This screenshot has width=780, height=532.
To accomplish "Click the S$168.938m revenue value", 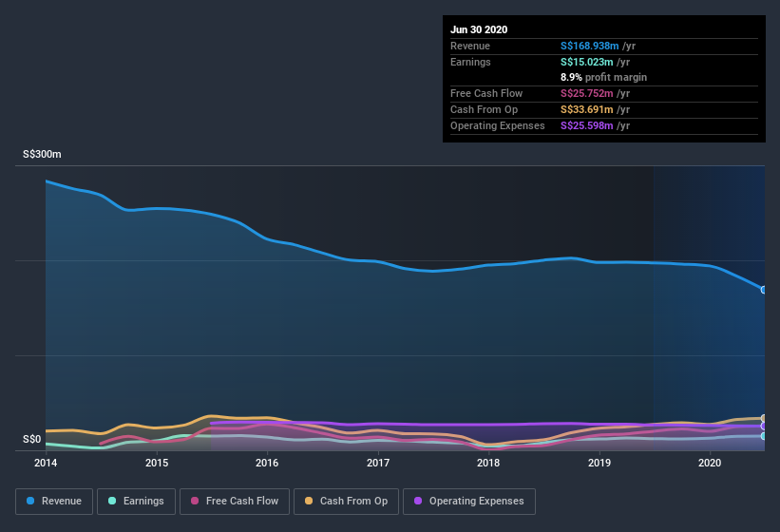I will point(589,47).
